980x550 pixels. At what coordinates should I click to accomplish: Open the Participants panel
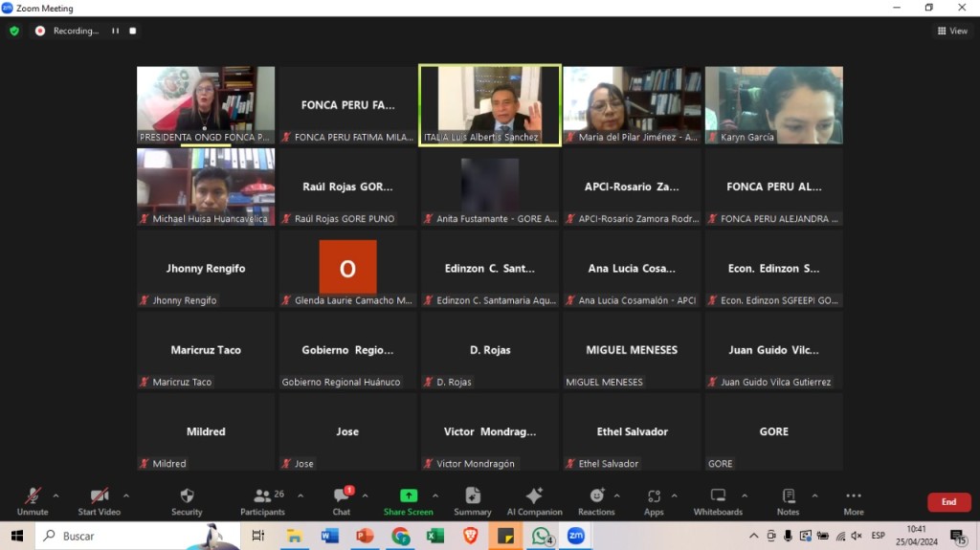pyautogui.click(x=262, y=500)
